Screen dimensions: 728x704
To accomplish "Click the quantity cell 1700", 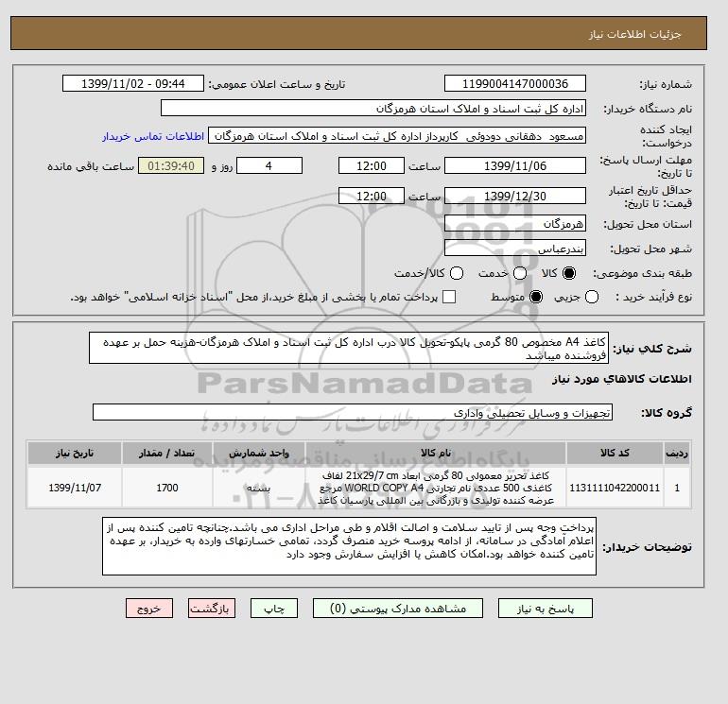I will click(167, 488).
